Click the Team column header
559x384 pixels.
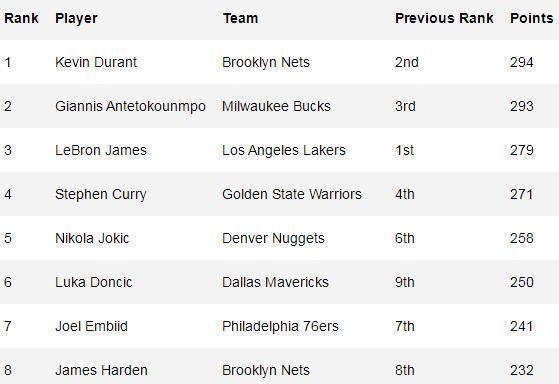pos(241,18)
